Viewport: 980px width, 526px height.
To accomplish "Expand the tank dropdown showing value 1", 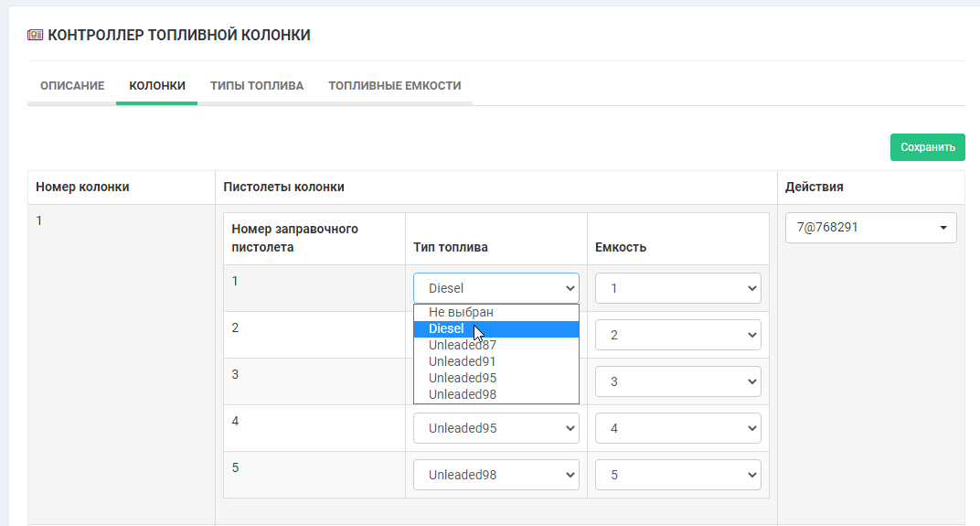I will (677, 288).
